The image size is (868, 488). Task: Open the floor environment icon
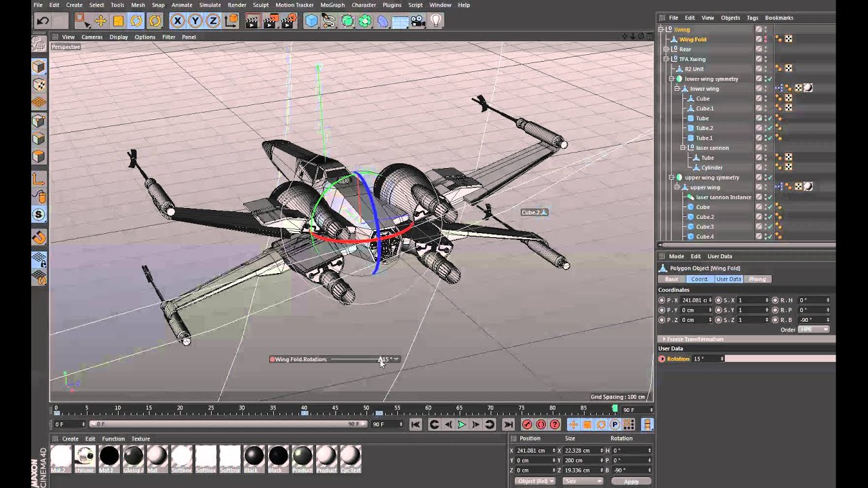coord(400,21)
